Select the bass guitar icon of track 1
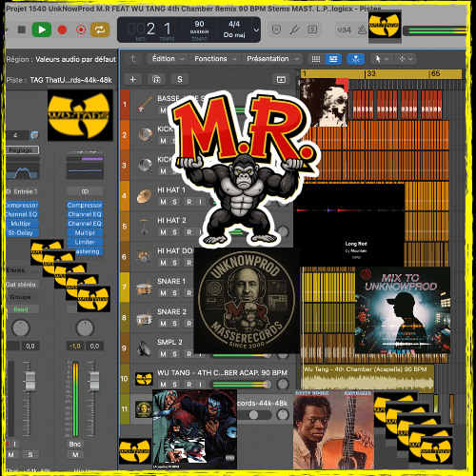 (144, 105)
